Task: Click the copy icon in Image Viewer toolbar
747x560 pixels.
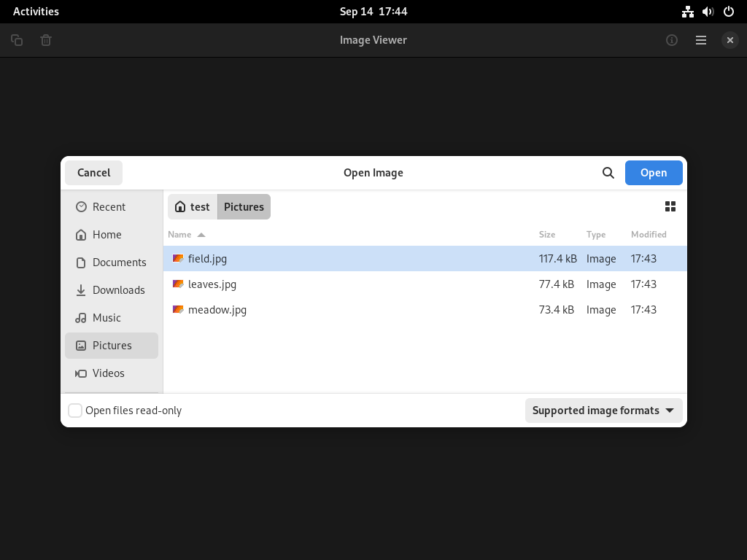Action: (x=17, y=40)
